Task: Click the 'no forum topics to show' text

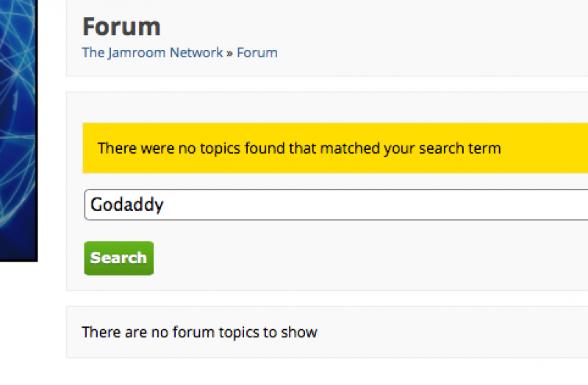Action: (x=199, y=332)
